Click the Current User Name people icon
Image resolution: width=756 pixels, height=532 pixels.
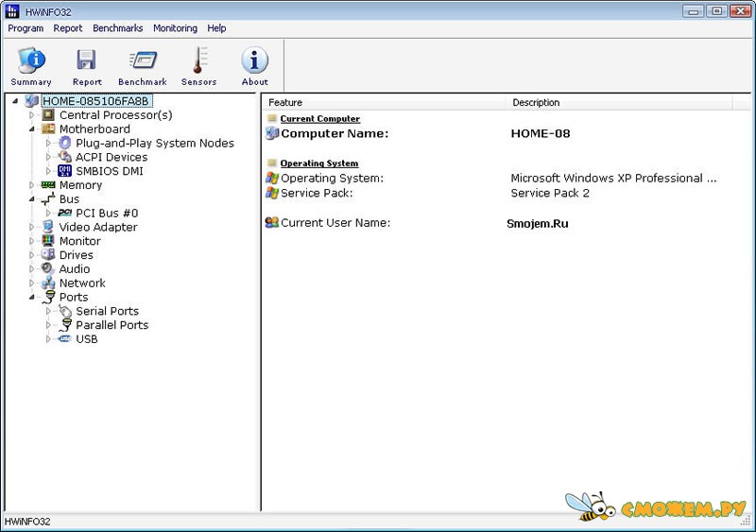point(272,222)
